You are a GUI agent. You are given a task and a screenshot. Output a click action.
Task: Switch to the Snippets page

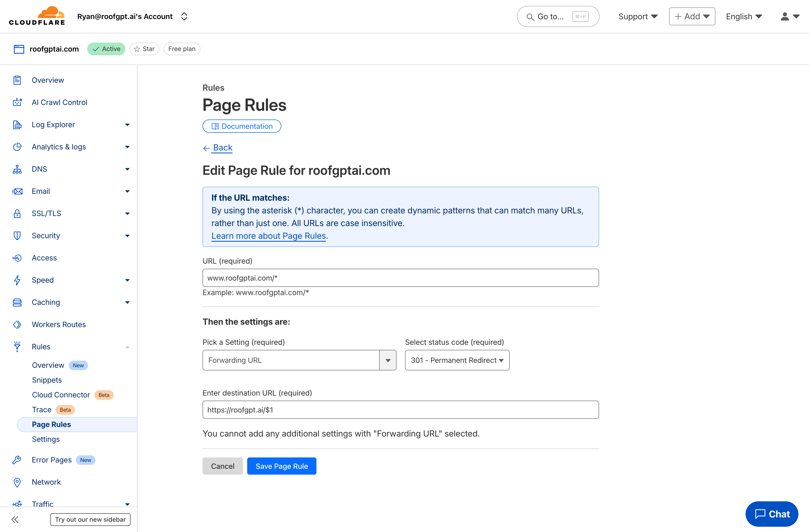47,380
